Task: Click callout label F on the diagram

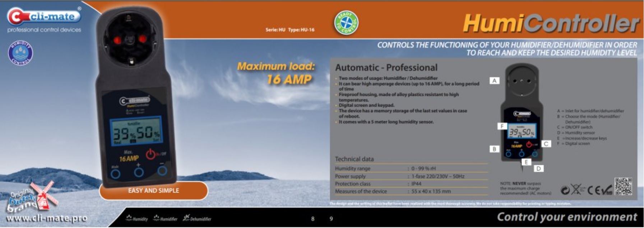Action: coord(502,126)
